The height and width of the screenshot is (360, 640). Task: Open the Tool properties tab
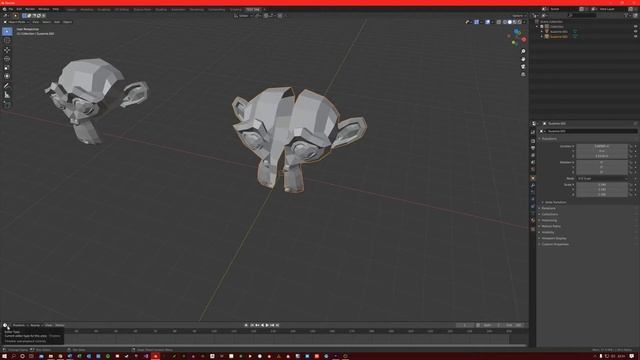pyautogui.click(x=533, y=132)
